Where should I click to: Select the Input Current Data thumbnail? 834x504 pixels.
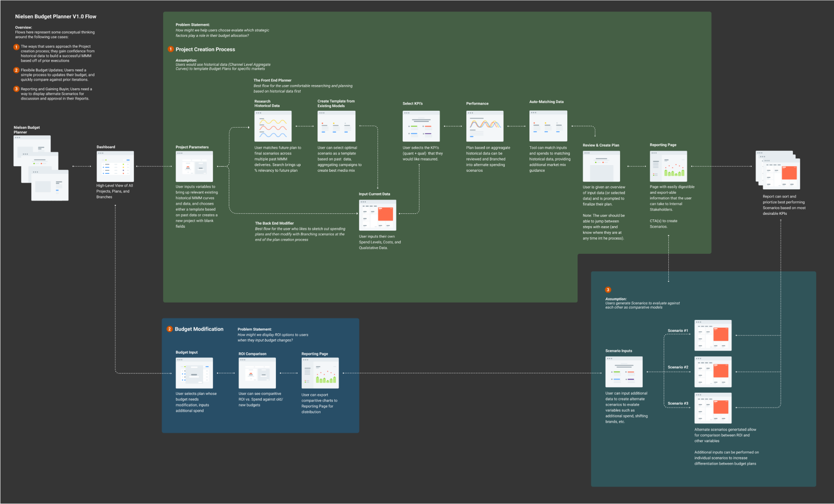tap(378, 215)
